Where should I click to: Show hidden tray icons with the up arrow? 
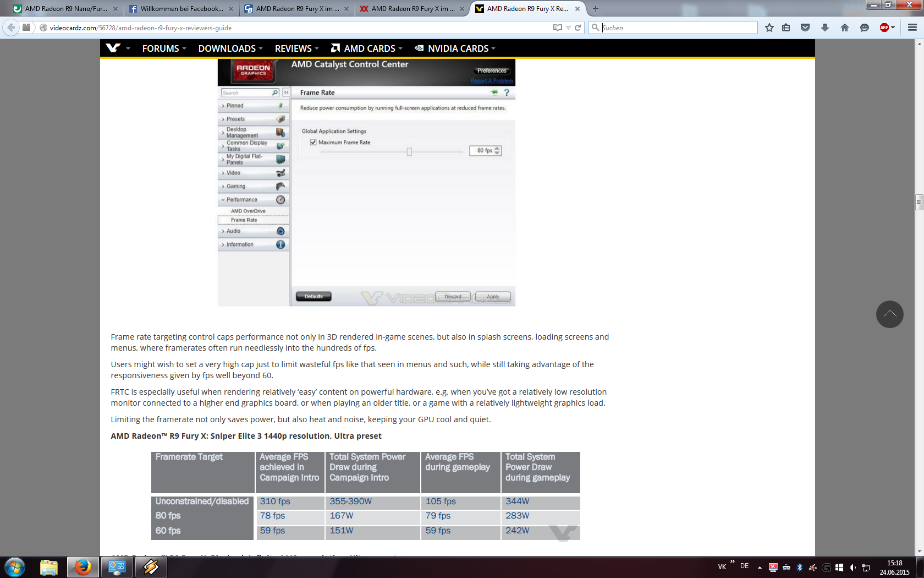(760, 568)
